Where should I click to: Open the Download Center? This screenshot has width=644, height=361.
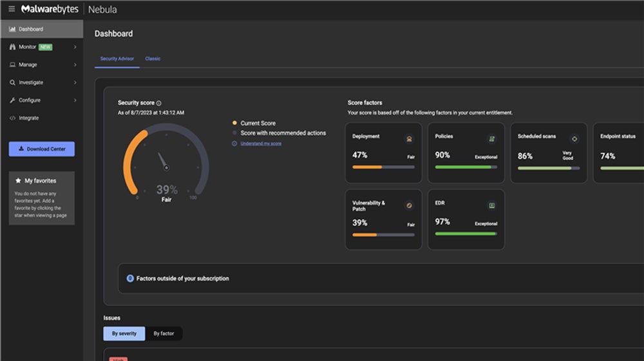coord(42,149)
